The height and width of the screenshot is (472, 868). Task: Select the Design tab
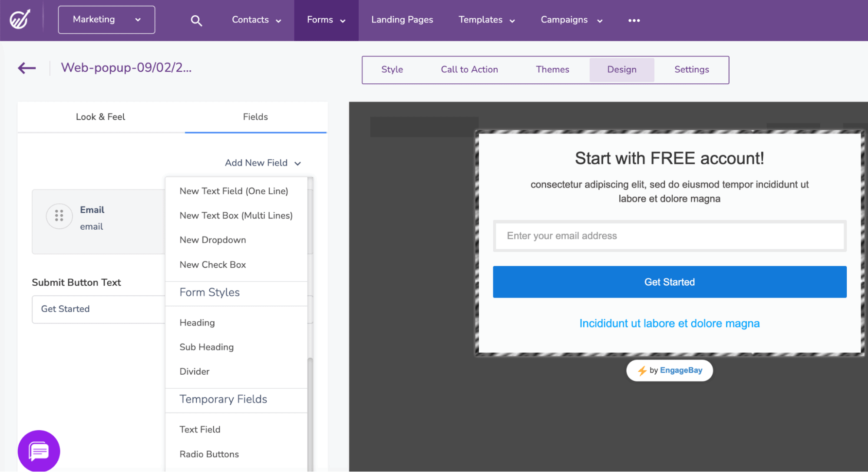[x=622, y=69]
